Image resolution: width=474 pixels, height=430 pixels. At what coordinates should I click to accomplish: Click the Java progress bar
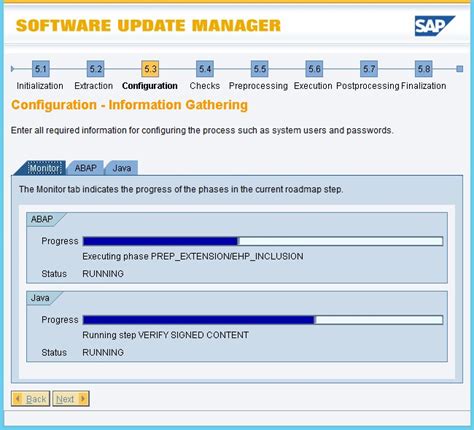click(263, 320)
